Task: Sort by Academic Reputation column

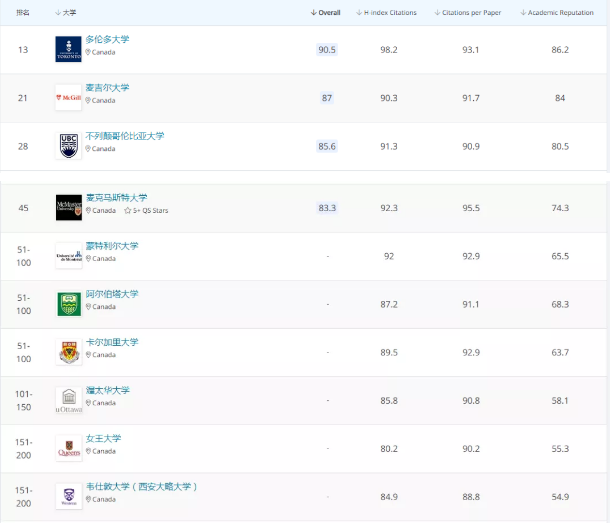Action: pyautogui.click(x=557, y=12)
